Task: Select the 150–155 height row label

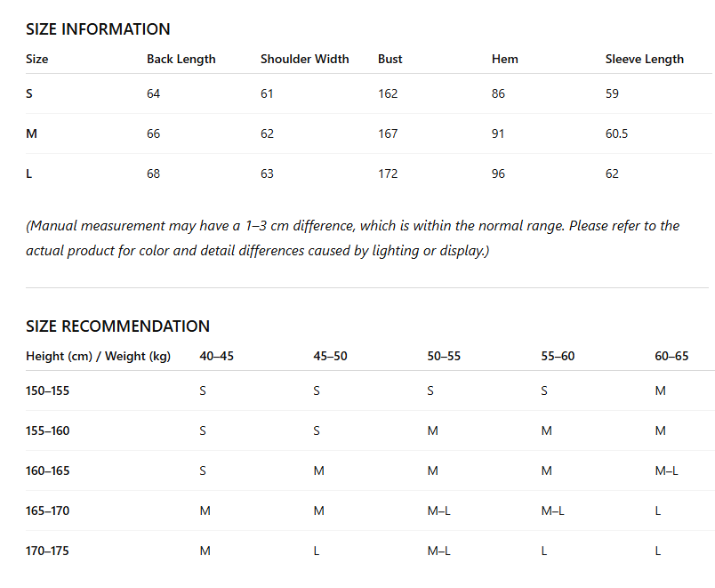Action: click(x=47, y=391)
